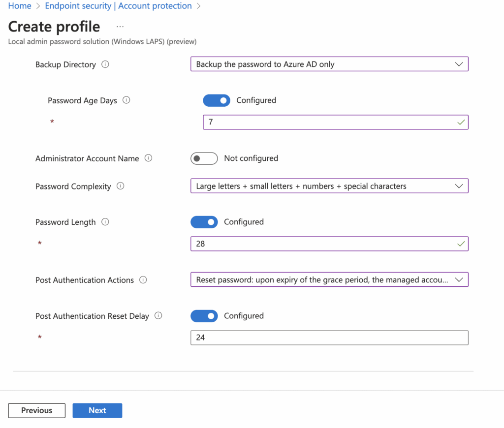
Task: Open the Password Complexity info tooltip
Action: [121, 186]
